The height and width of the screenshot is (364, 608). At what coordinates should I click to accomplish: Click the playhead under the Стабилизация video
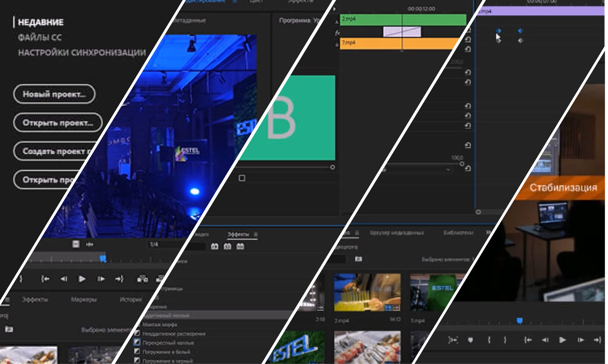pos(520,321)
